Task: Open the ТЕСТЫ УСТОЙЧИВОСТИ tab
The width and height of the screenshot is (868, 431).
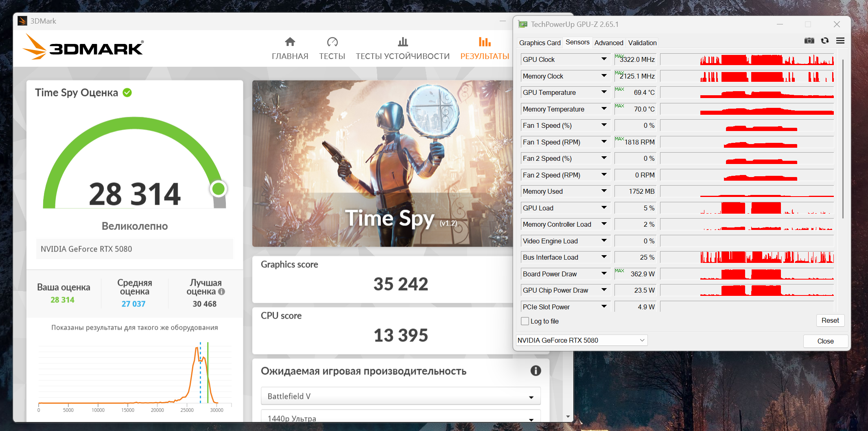Action: coord(403,49)
